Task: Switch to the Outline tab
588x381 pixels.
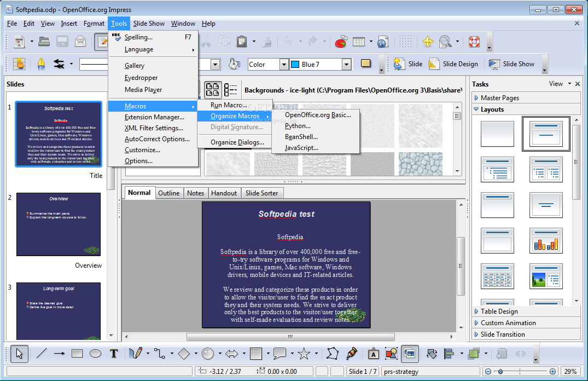Action: pyautogui.click(x=169, y=193)
